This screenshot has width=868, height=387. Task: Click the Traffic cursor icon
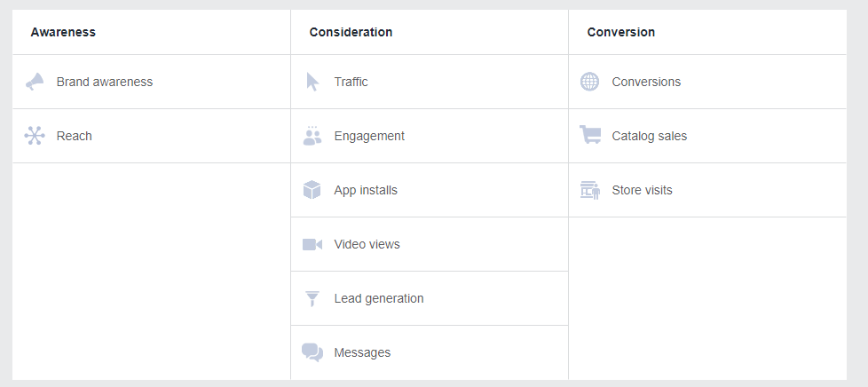point(312,82)
